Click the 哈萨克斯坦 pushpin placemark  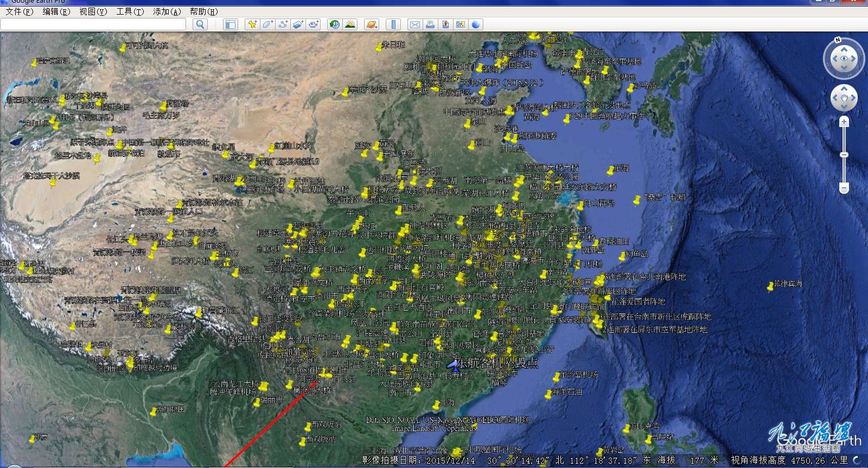click(34, 64)
